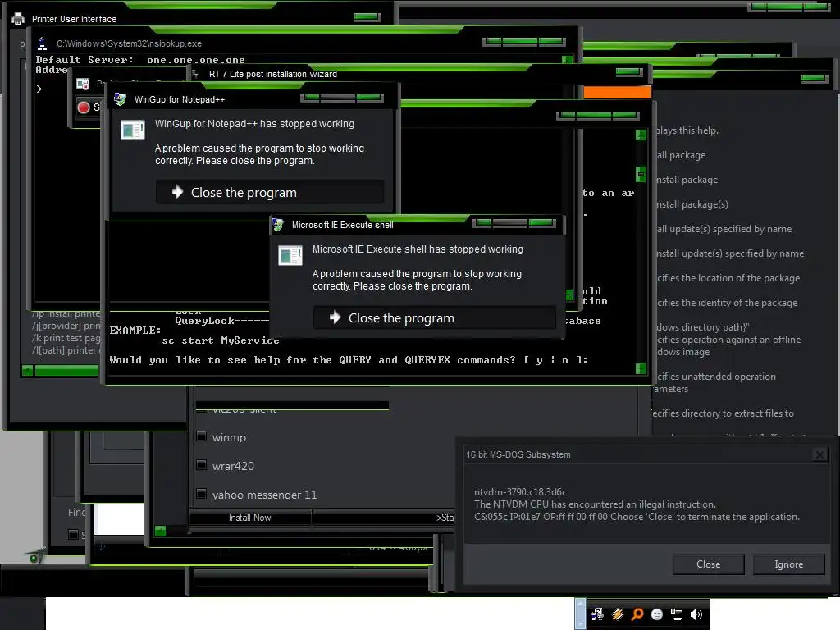Image resolution: width=840 pixels, height=630 pixels.
Task: Click 'QueryLock' line in sc console
Action: pyautogui.click(x=221, y=321)
